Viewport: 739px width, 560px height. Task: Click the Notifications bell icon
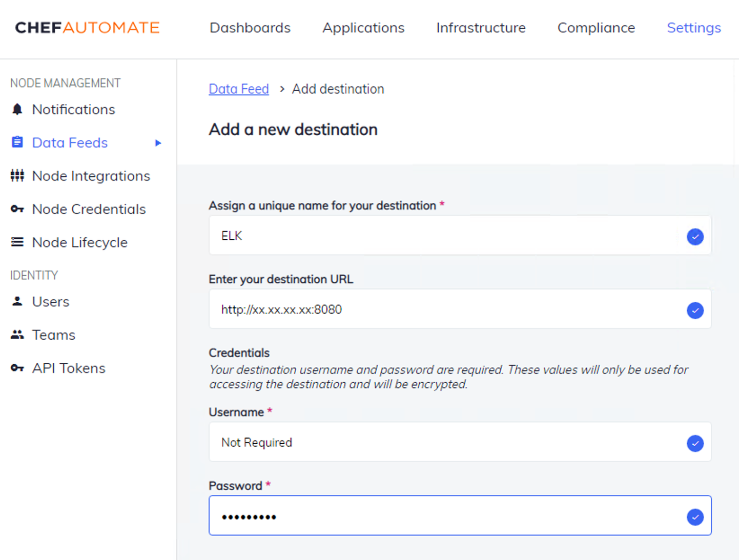pyautogui.click(x=17, y=109)
